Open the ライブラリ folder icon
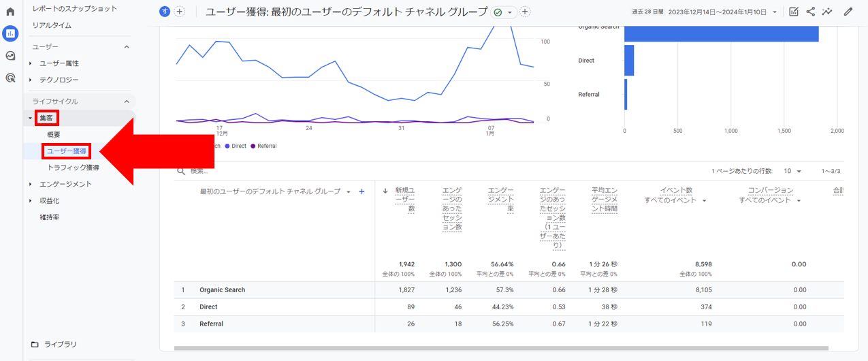868x361 pixels. tap(35, 344)
